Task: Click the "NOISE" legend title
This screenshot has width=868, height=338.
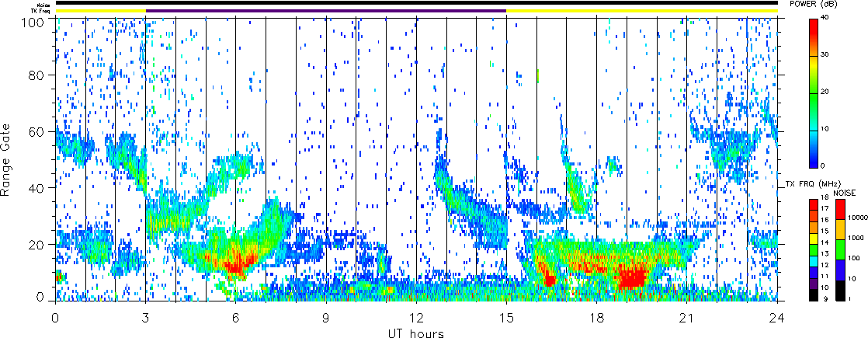Action: tap(845, 192)
